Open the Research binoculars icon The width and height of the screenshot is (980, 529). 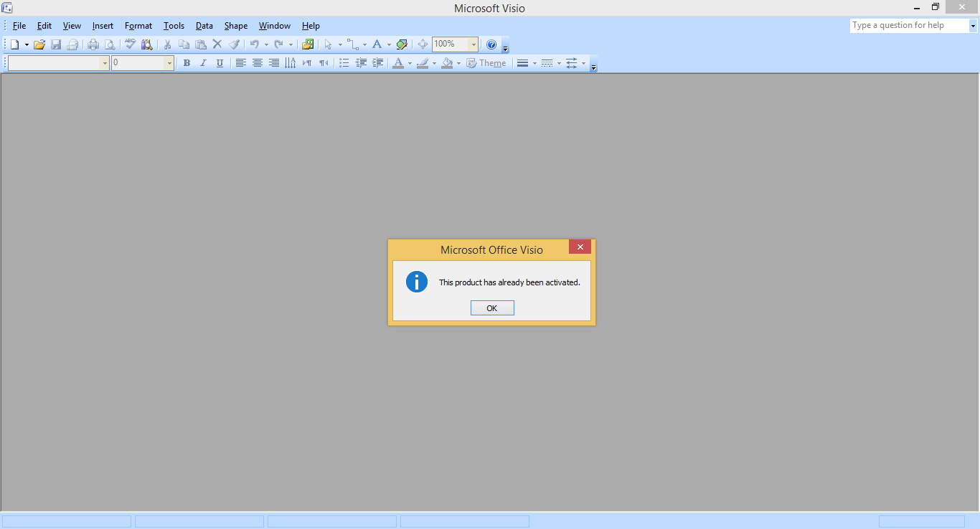coord(147,44)
